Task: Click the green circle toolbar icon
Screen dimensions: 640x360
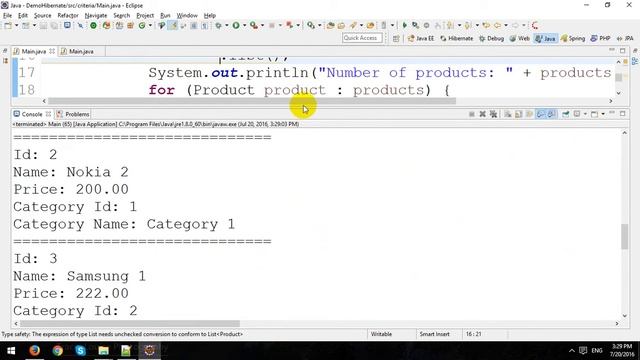Action: click(93, 25)
